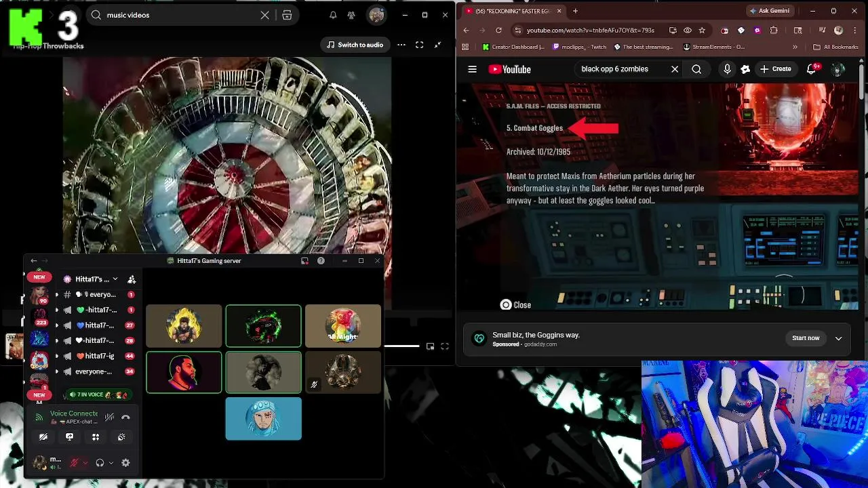Image resolution: width=868 pixels, height=488 pixels.
Task: Expand the godaddy ad chevron
Action: coord(839,338)
